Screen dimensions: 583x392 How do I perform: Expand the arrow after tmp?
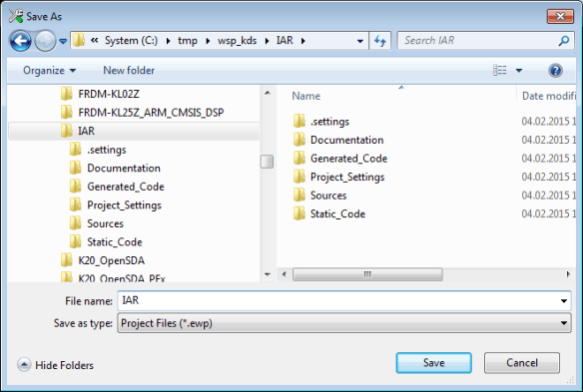click(x=208, y=41)
